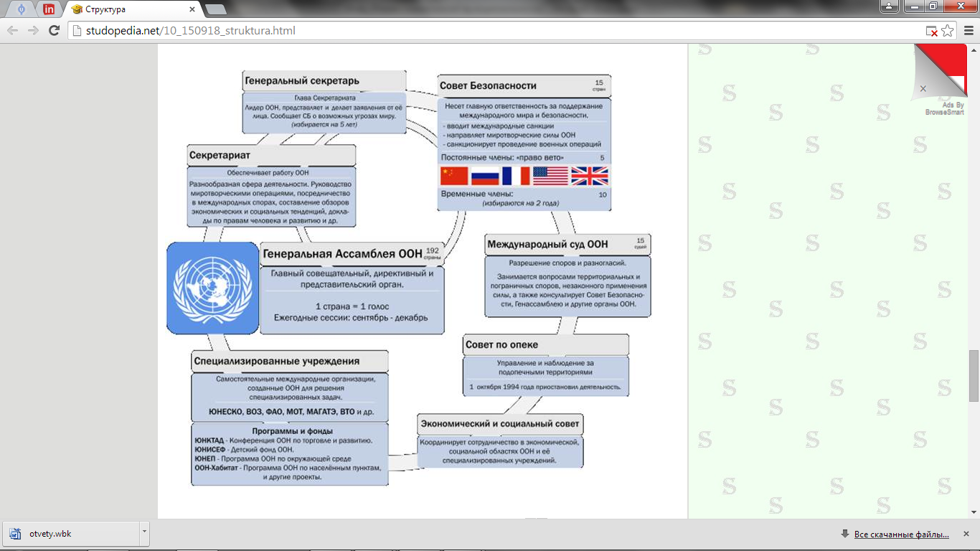Click the 192 страны counter
The height and width of the screenshot is (551, 980).
433,253
